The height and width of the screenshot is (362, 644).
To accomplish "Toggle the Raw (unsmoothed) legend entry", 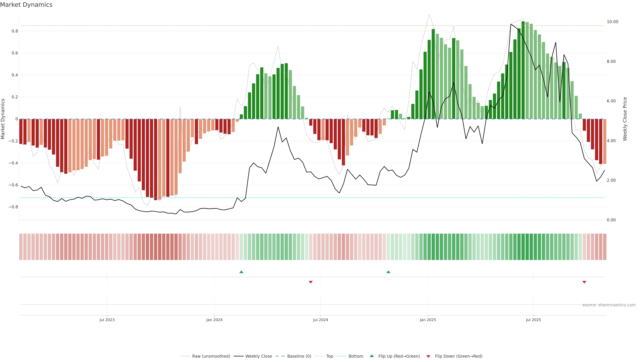I will 211,356.
